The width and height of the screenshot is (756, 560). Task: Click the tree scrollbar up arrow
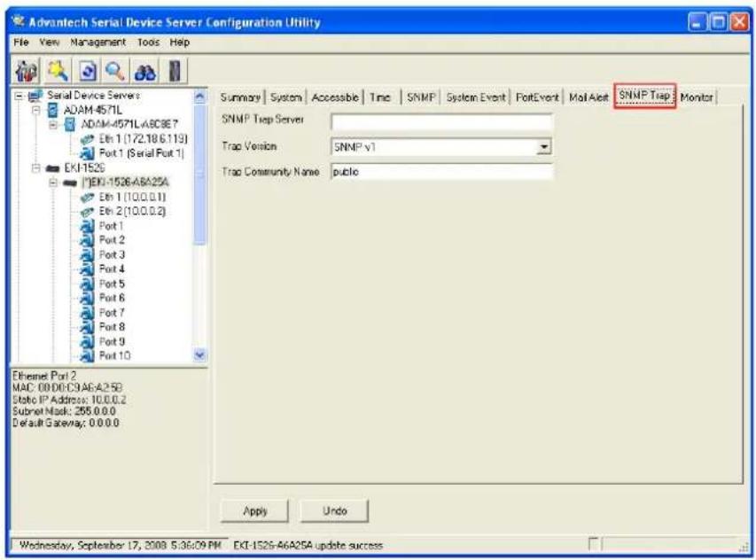point(199,97)
